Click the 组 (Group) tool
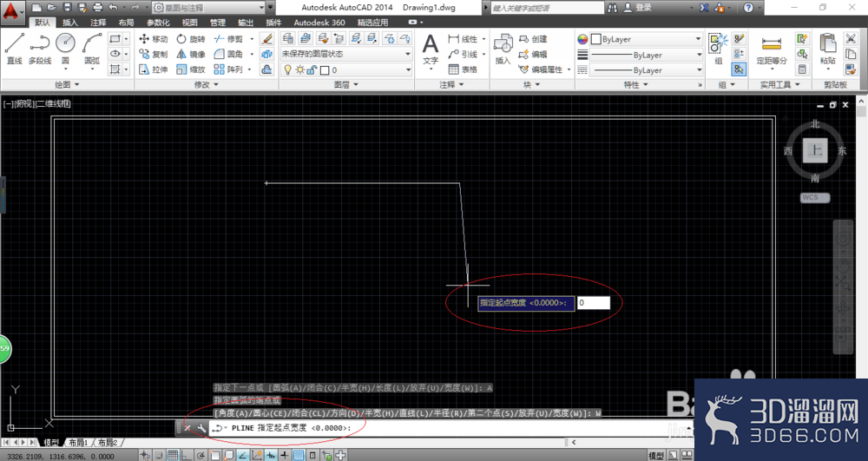 pos(719,49)
